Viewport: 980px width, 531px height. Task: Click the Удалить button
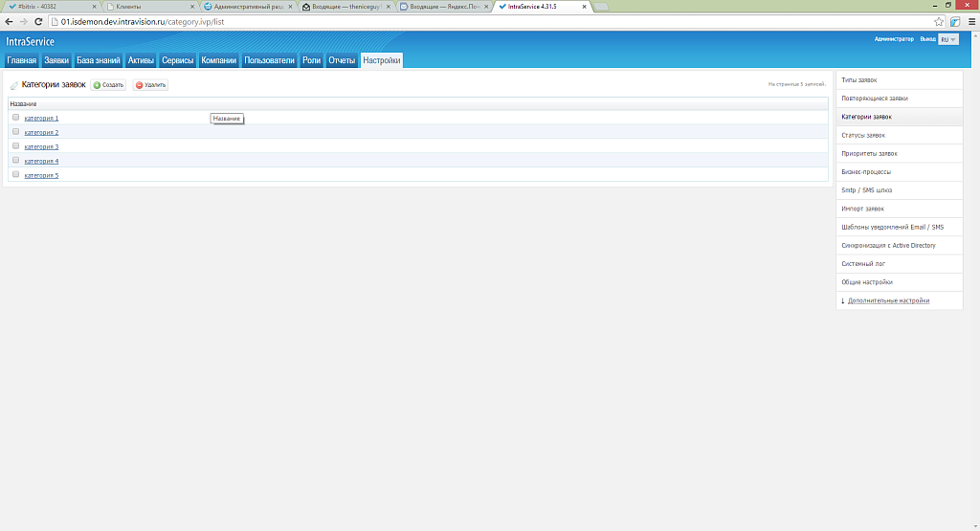(150, 85)
